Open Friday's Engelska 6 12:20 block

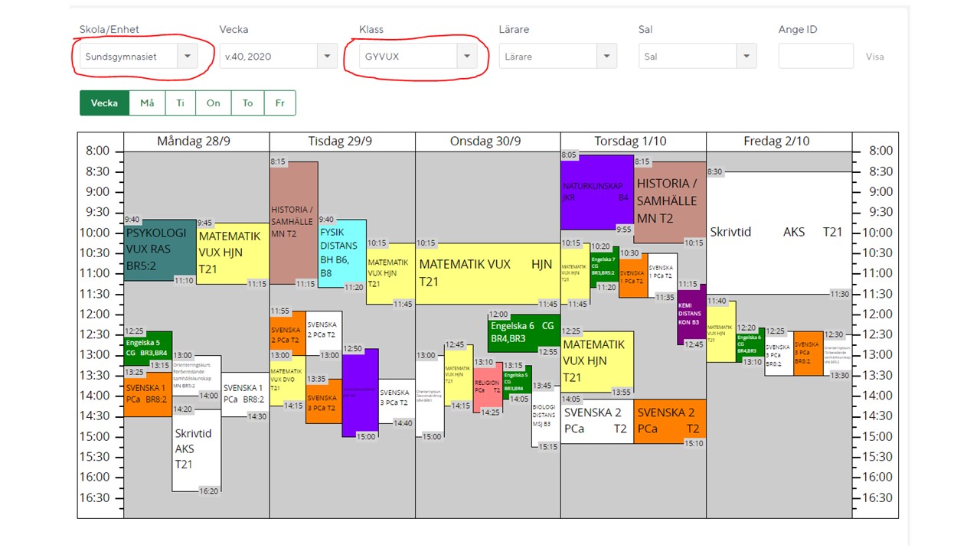(x=750, y=345)
